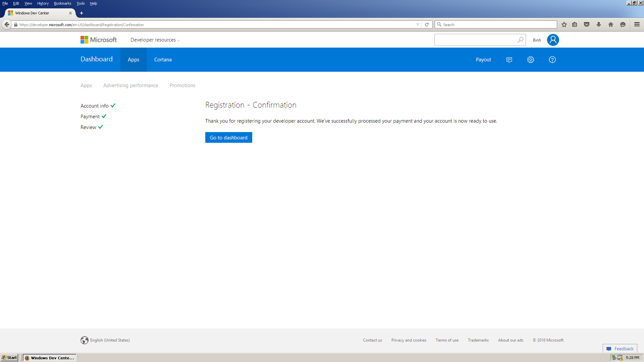This screenshot has width=644, height=362.
Task: Click the site search magnifier icon
Action: pyautogui.click(x=520, y=40)
